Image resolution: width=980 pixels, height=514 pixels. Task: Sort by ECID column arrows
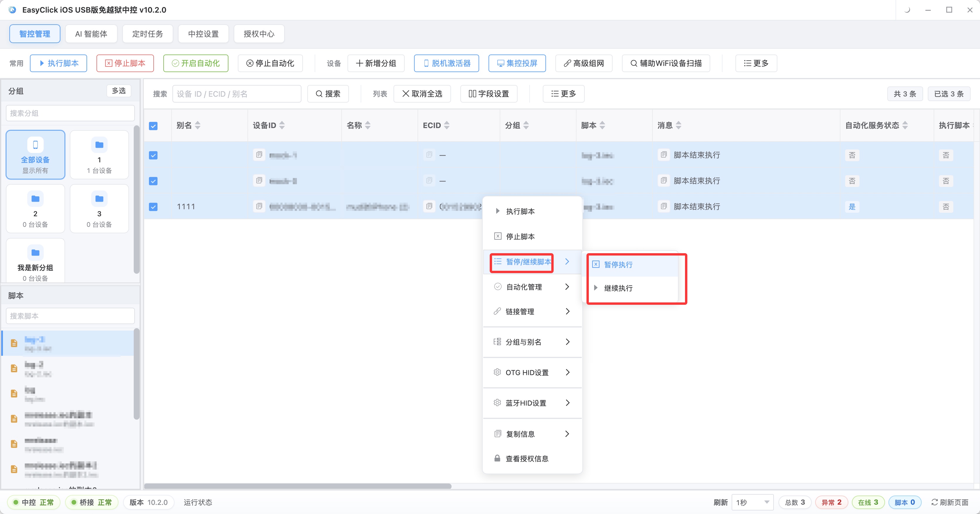click(x=447, y=125)
